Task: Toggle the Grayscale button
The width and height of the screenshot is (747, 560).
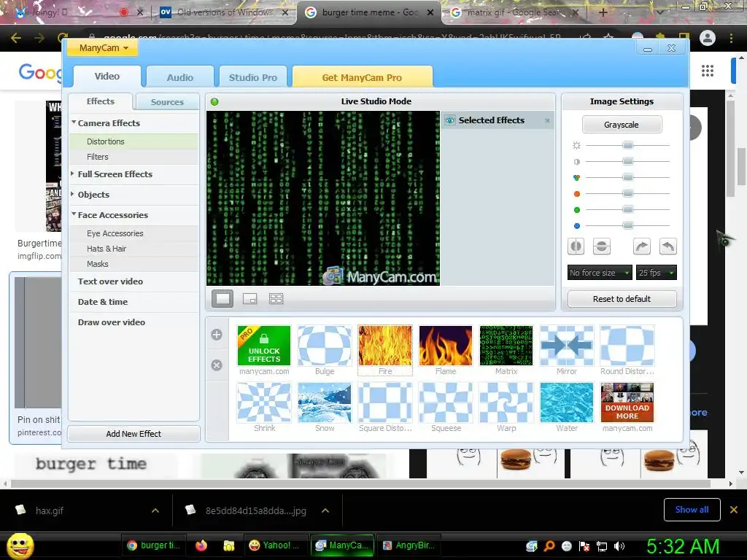Action: coord(622,125)
